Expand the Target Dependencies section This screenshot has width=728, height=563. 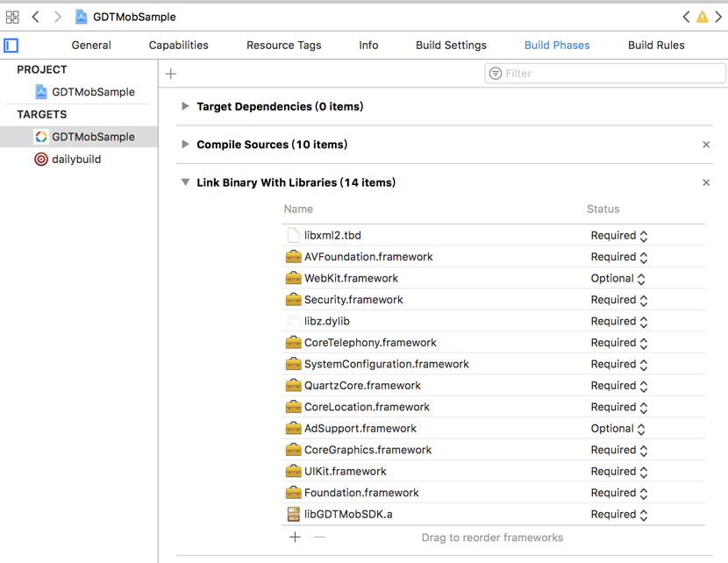point(185,107)
